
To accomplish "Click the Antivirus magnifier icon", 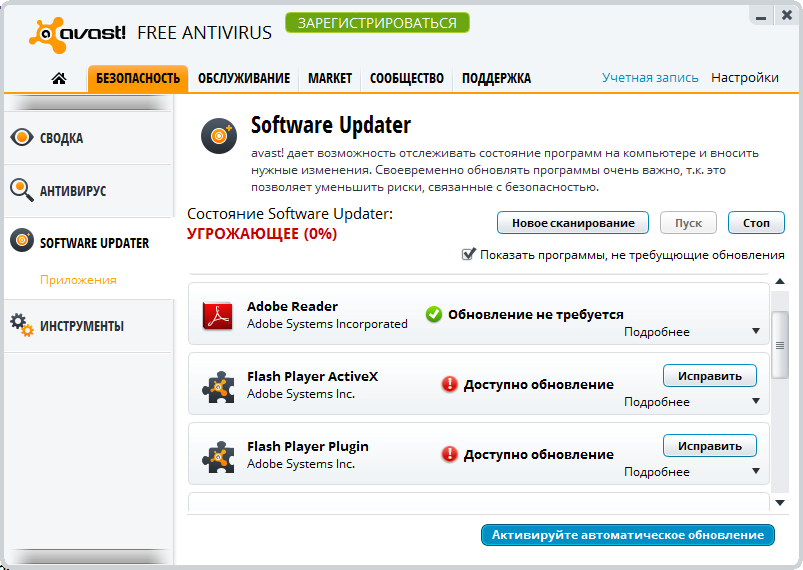I will (x=22, y=189).
